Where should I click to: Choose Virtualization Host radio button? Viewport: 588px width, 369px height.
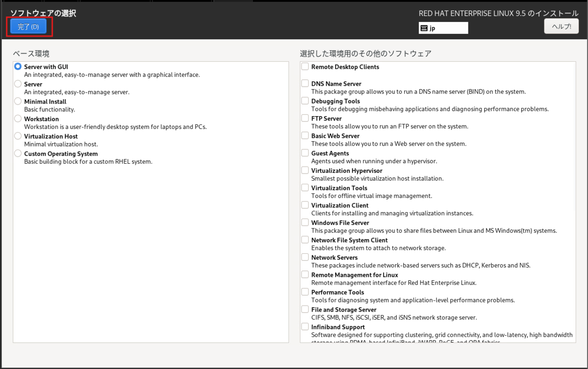point(18,136)
